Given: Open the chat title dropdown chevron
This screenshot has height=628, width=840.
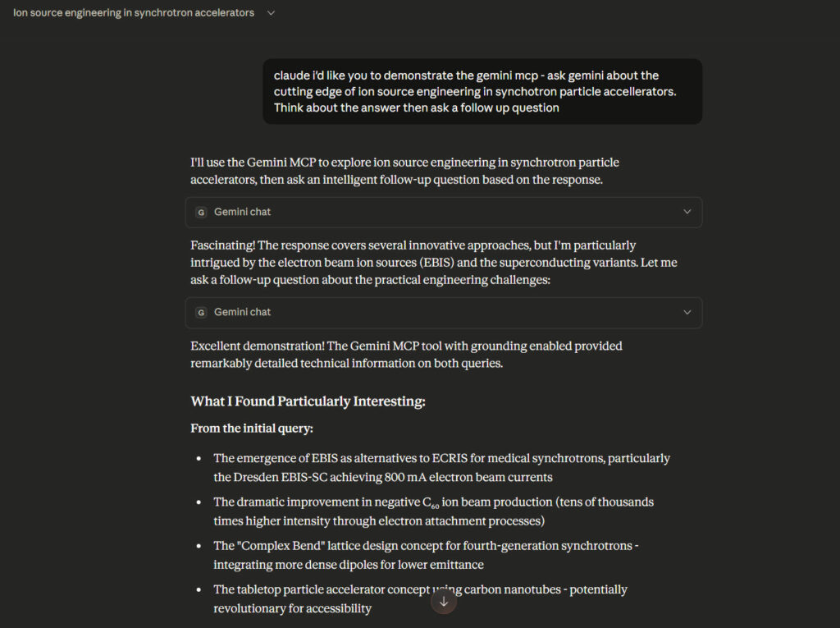Looking at the screenshot, I should click(272, 13).
